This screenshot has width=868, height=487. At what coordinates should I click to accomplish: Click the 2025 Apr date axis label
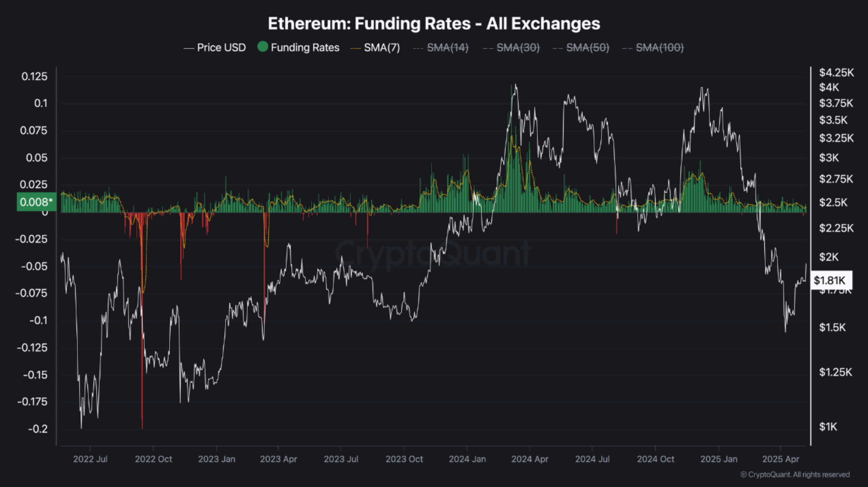tap(780, 459)
